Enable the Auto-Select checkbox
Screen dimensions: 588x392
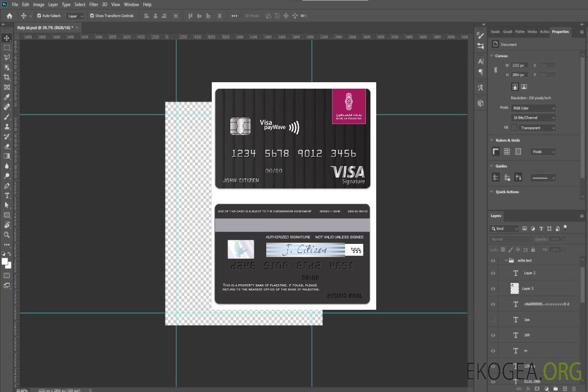(39, 16)
